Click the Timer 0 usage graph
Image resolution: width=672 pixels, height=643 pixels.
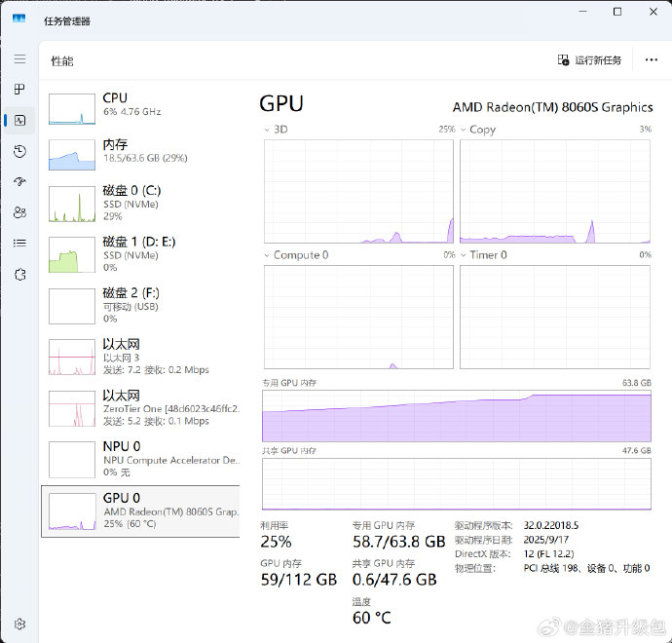tap(555, 318)
